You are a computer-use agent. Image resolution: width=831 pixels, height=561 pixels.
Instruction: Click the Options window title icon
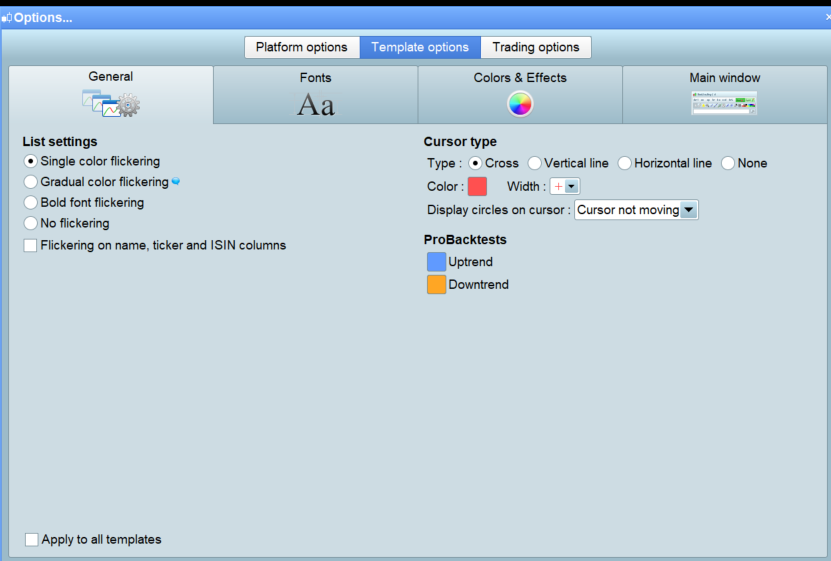coord(6,18)
